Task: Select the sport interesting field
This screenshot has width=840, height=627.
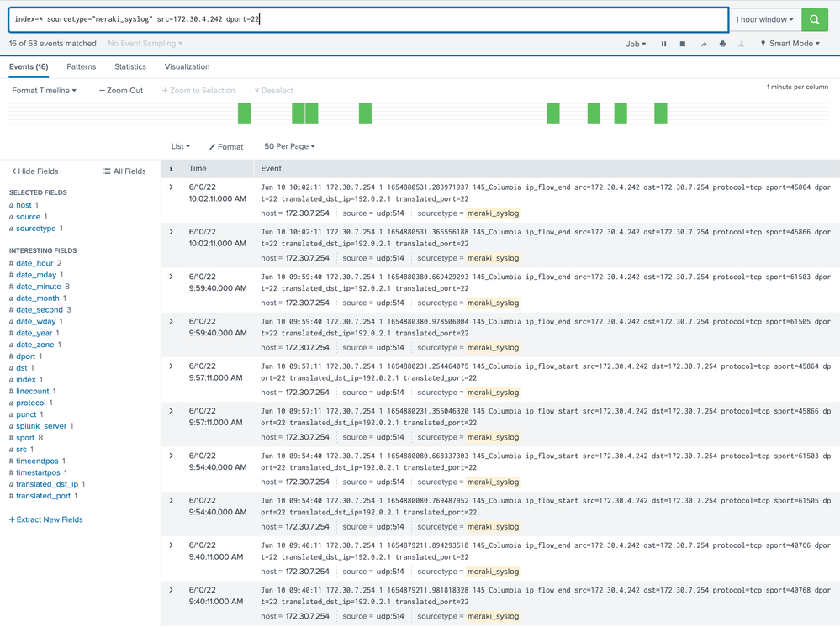Action: coord(25,438)
